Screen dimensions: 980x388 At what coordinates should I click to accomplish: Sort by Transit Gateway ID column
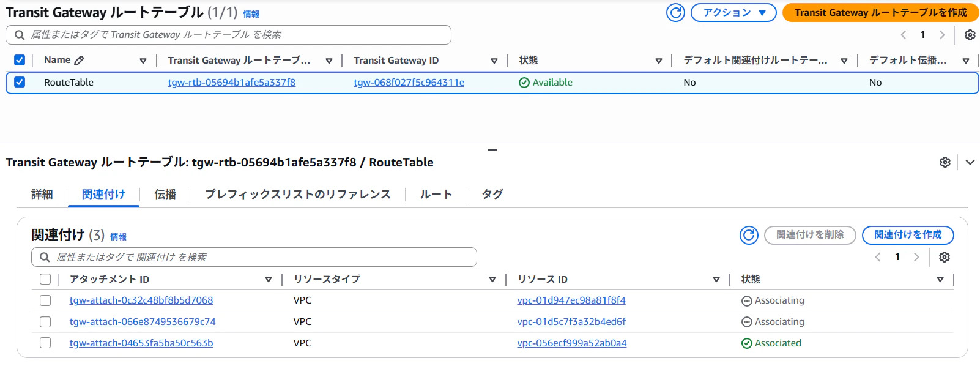[x=494, y=61]
